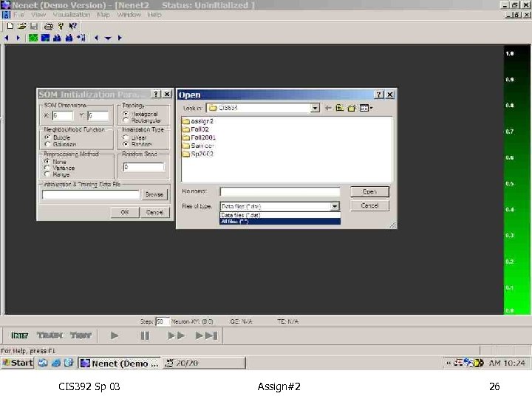This screenshot has width=532, height=399.
Task: Click the green color scale bar
Action: coord(516,180)
